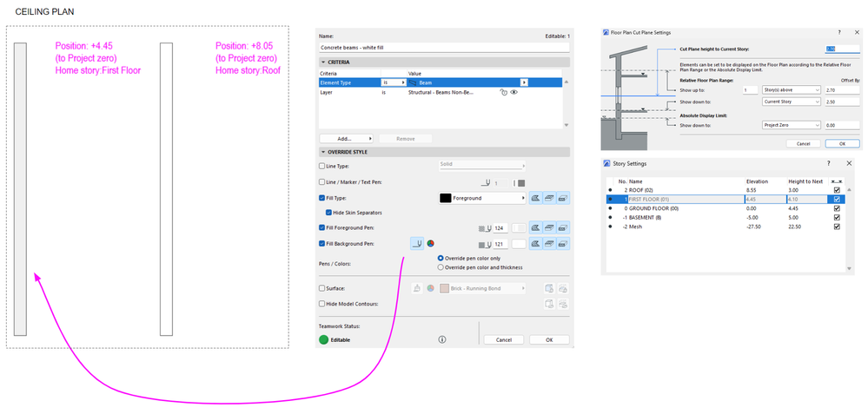The width and height of the screenshot is (868, 414).
Task: Click the RGB color wheel icon for background pen
Action: pyautogui.click(x=430, y=243)
